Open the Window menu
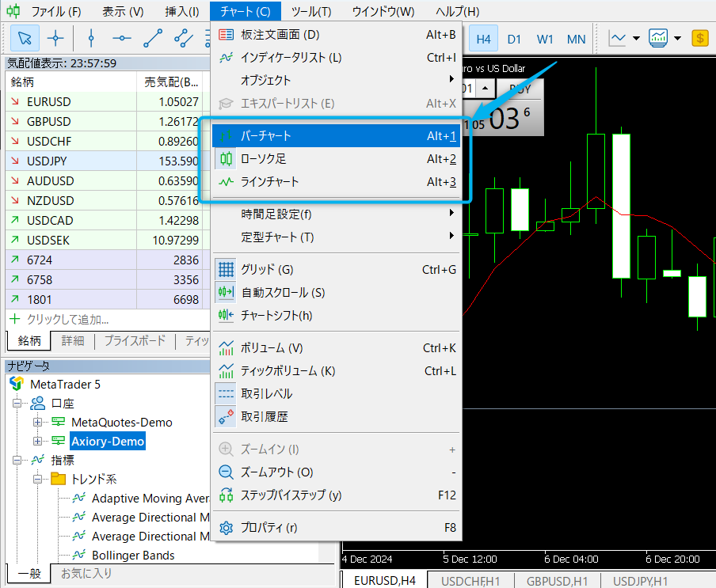 pos(383,11)
